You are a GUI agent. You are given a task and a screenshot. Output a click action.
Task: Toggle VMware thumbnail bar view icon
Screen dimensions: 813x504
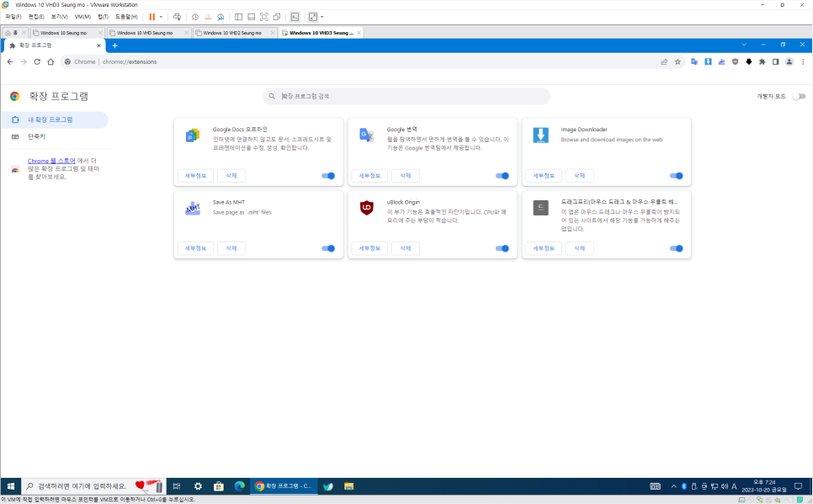[251, 17]
